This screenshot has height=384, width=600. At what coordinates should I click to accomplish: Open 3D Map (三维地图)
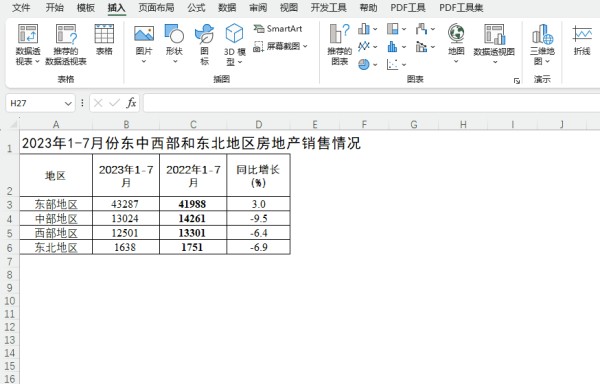click(542, 44)
